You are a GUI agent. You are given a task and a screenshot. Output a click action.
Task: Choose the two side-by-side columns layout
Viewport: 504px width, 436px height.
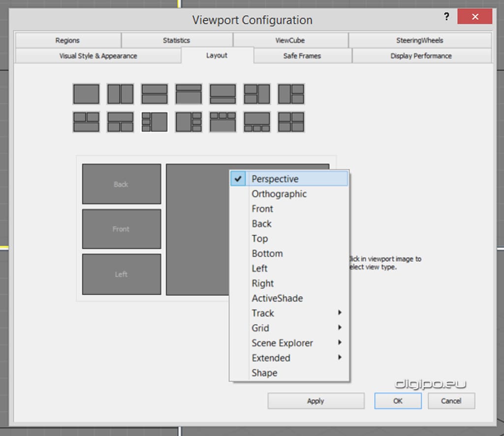coord(120,94)
